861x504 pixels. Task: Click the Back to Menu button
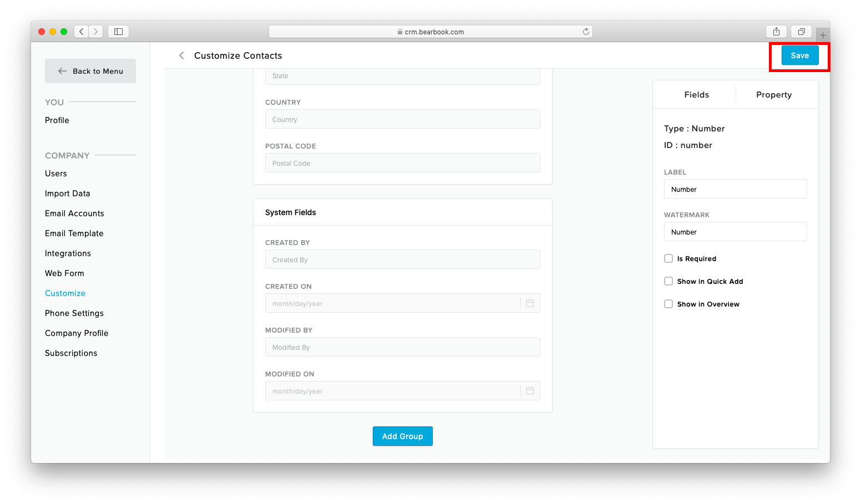click(90, 71)
